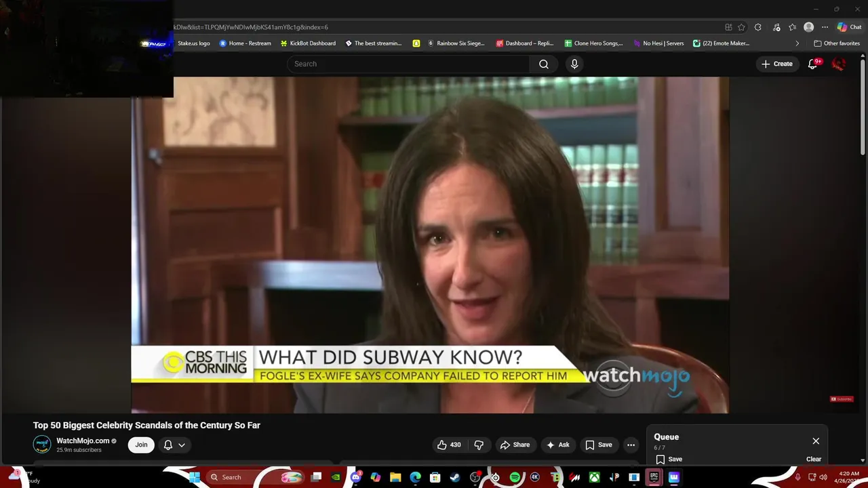This screenshot has height=488, width=868.
Task: Open Discord from the taskbar
Action: pos(356,477)
